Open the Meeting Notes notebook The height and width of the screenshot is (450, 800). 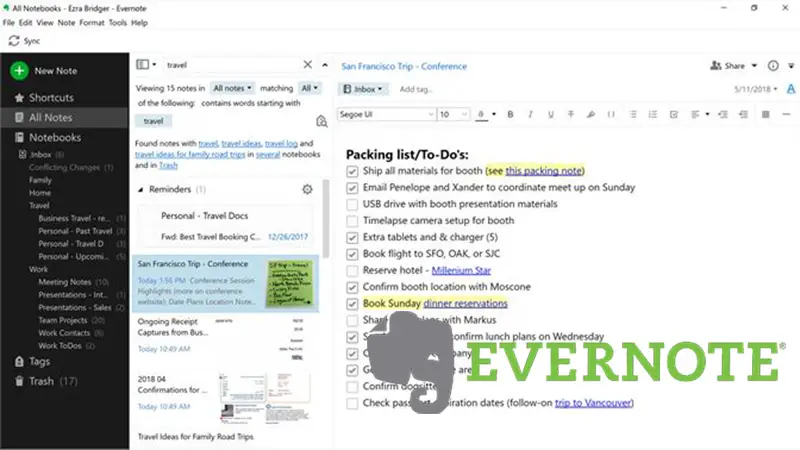pos(65,282)
